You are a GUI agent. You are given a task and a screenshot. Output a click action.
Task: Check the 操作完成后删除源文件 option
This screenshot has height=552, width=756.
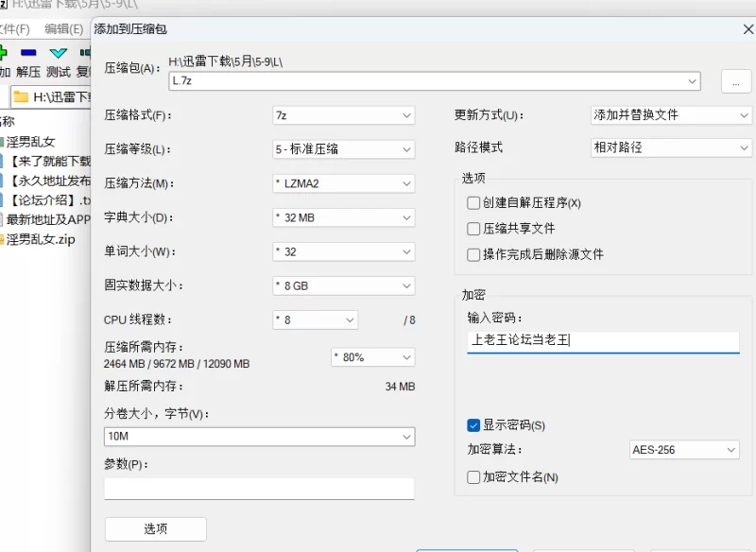pyautogui.click(x=473, y=254)
